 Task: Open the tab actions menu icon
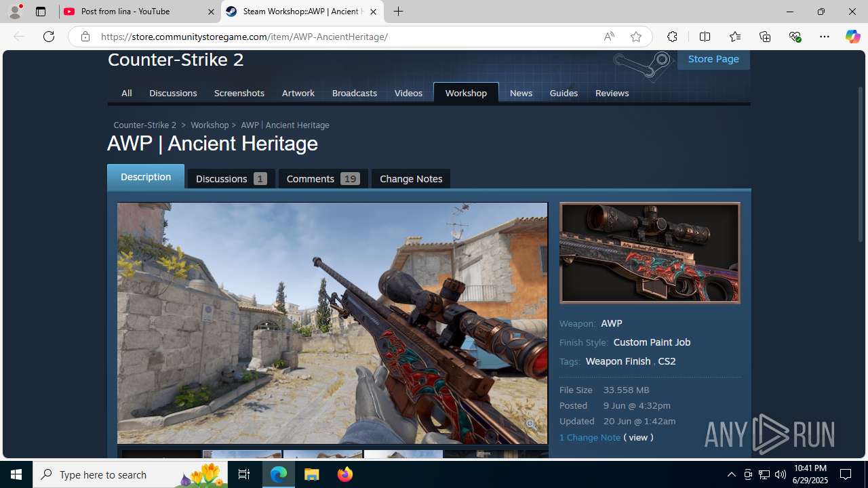pyautogui.click(x=41, y=12)
